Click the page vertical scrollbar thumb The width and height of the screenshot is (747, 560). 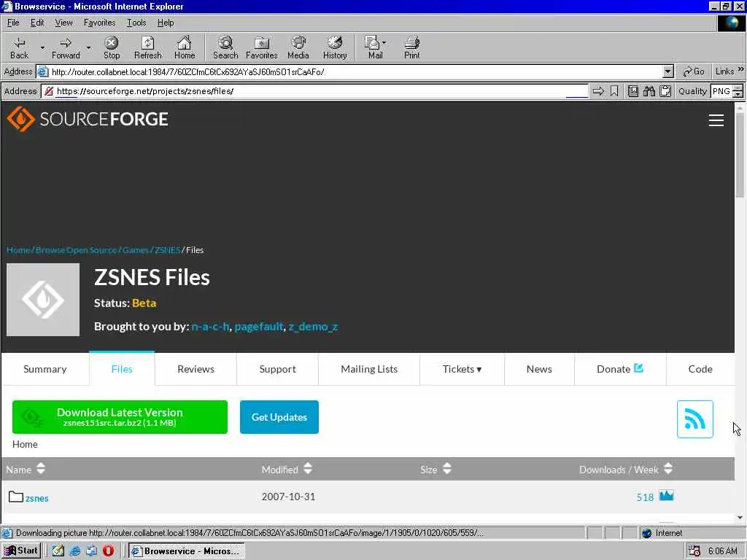point(740,155)
